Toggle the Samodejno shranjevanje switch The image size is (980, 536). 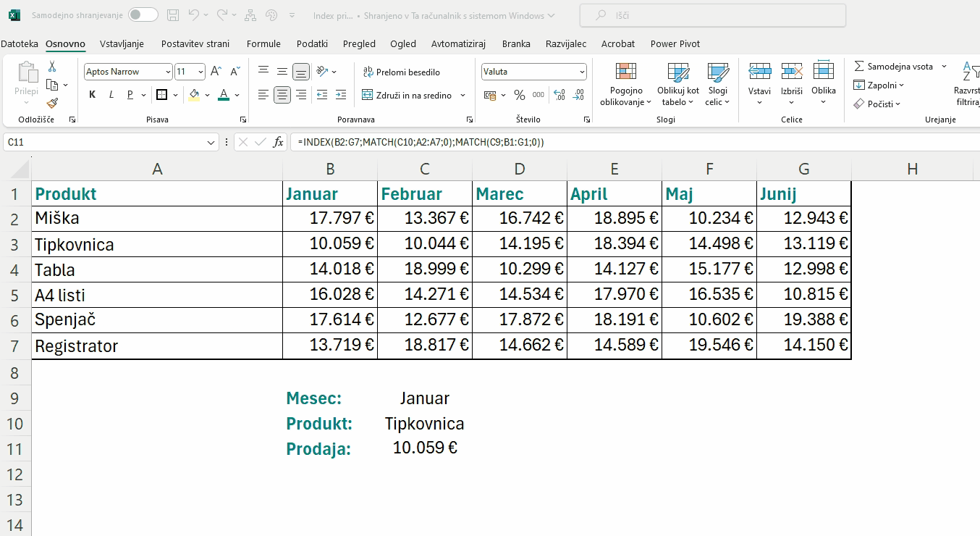pyautogui.click(x=143, y=15)
